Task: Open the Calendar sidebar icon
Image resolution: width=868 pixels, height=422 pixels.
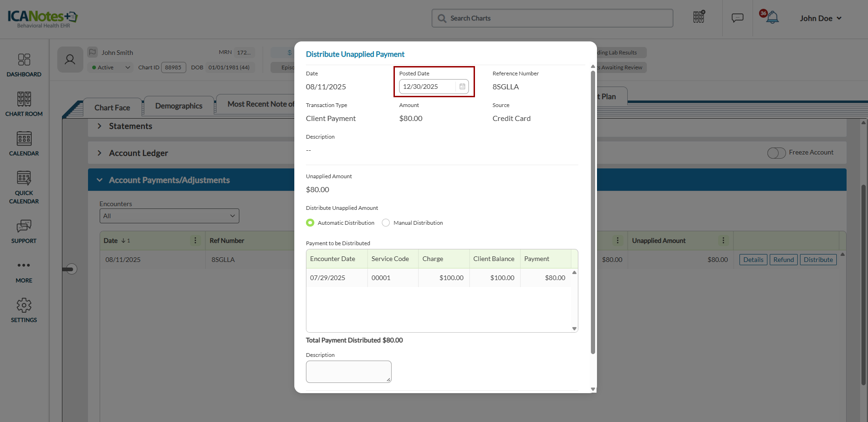Action: [24, 144]
